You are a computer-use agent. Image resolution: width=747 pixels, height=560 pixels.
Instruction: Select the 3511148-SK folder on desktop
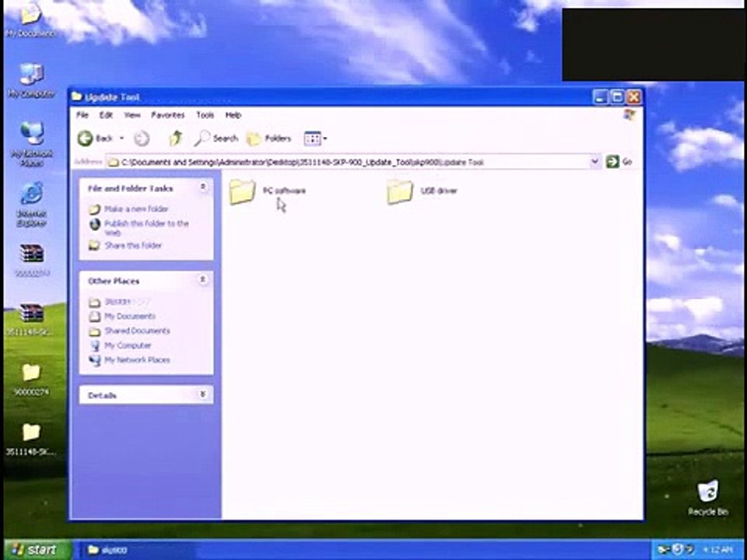(31, 439)
